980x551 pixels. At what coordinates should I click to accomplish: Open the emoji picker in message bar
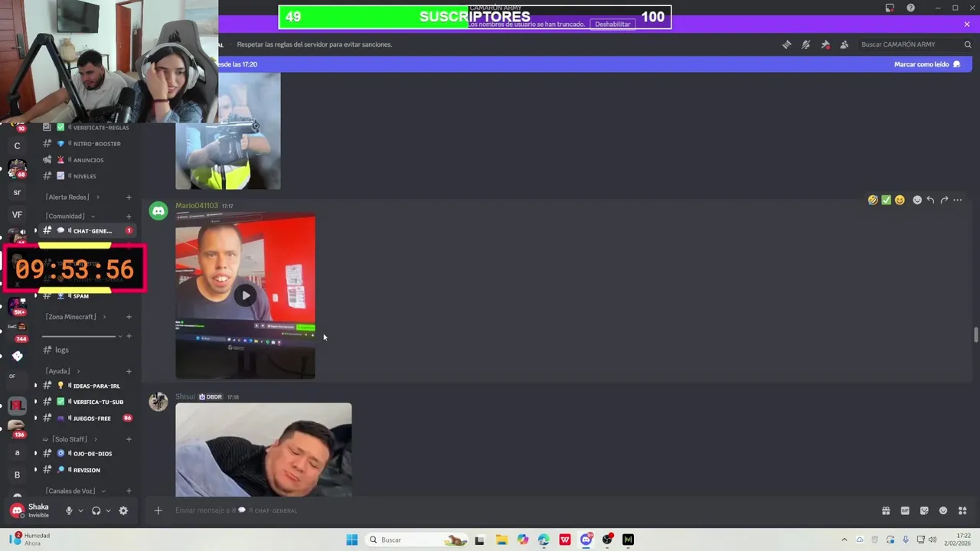pyautogui.click(x=943, y=510)
